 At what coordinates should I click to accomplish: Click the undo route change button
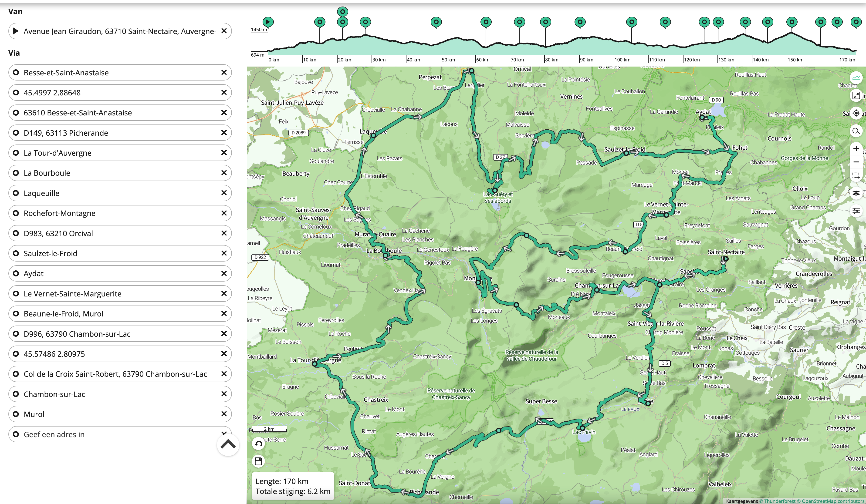point(258,444)
